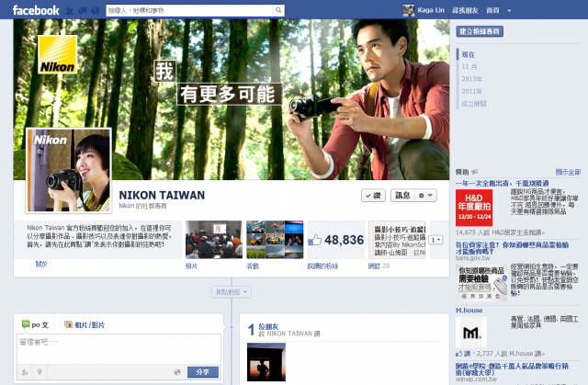Open the gear settings dropdown

tap(425, 196)
